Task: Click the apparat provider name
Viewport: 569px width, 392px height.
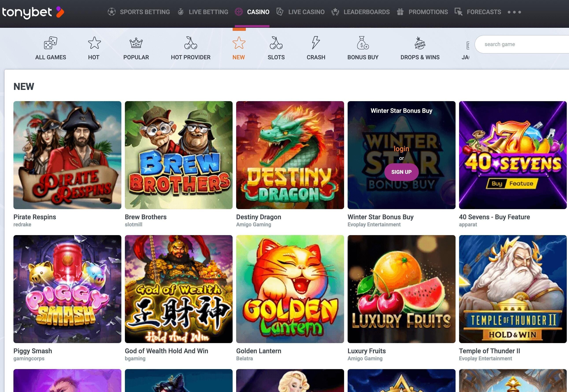Action: [x=468, y=225]
